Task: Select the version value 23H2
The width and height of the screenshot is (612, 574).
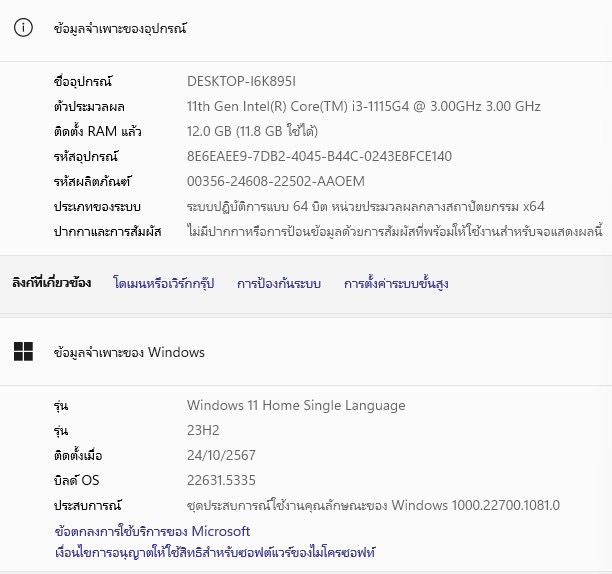Action: [x=203, y=430]
